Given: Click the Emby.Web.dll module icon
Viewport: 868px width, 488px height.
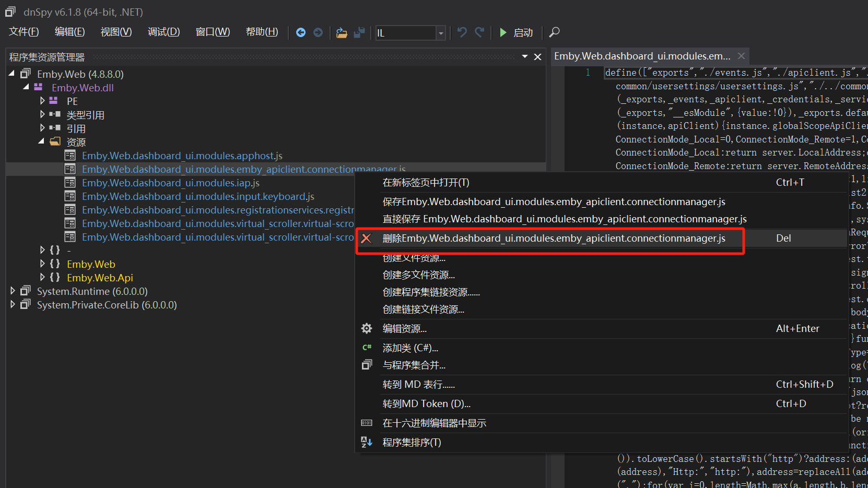Looking at the screenshot, I should (x=38, y=87).
